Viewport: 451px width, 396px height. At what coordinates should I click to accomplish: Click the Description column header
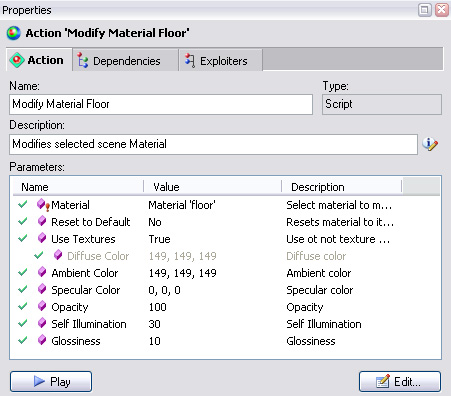tap(342, 187)
